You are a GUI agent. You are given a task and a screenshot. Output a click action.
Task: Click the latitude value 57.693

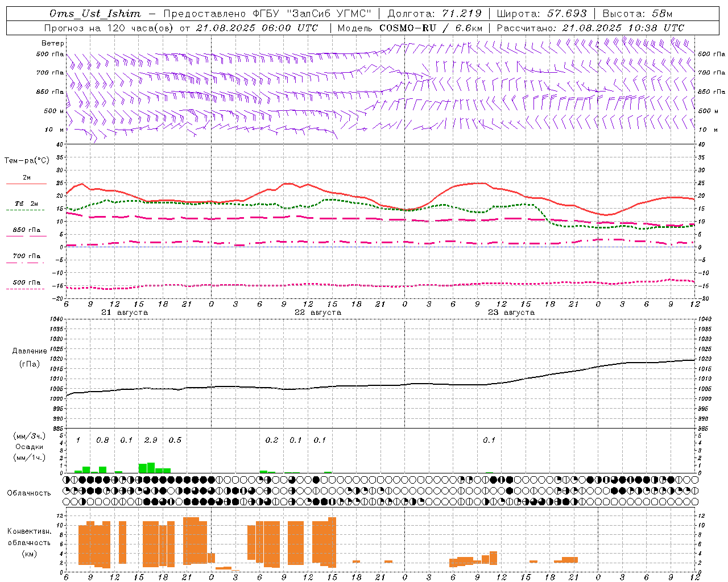pos(566,14)
